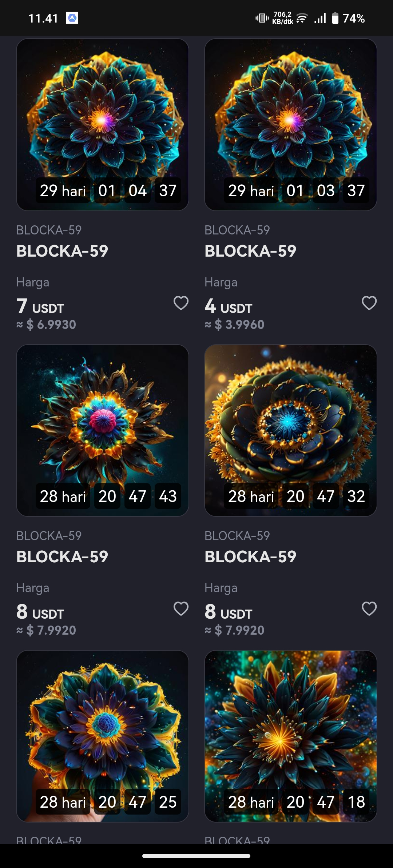Tap the 4 USDT price

click(x=229, y=306)
